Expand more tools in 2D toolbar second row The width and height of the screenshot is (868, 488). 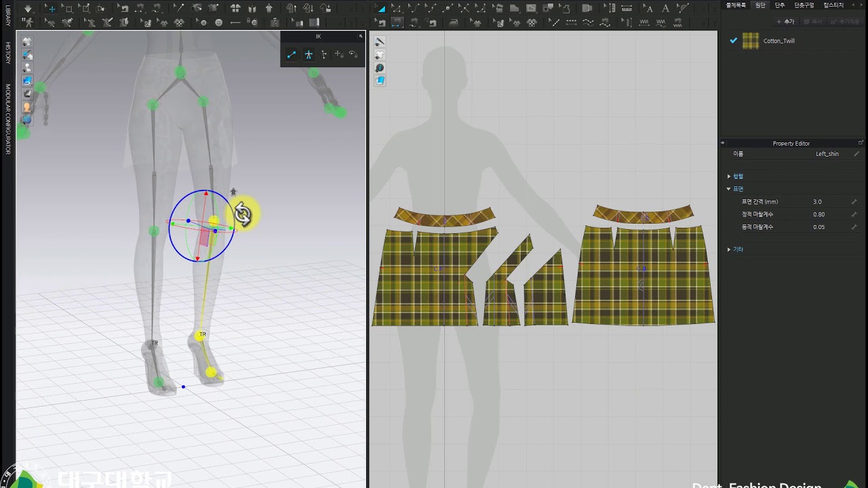coord(703,22)
